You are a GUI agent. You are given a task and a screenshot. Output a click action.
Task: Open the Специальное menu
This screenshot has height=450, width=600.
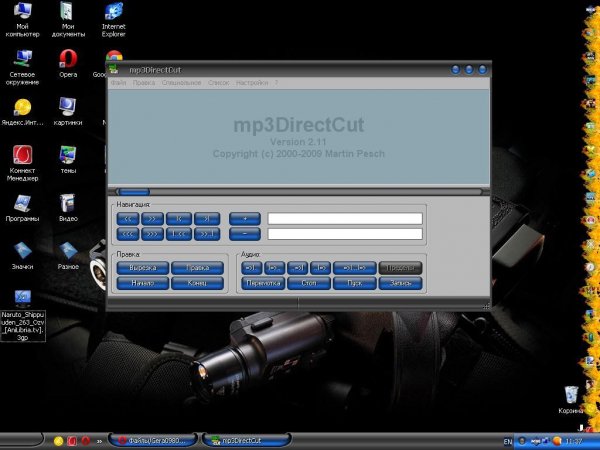pyautogui.click(x=181, y=83)
